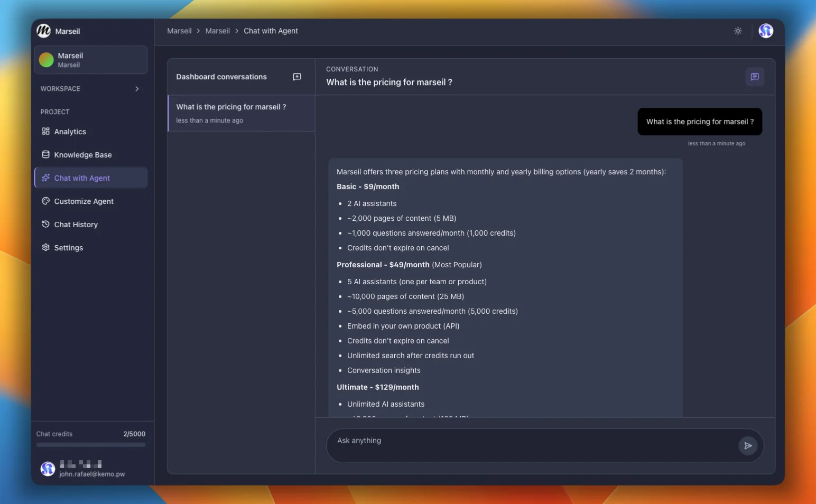Screen dimensions: 816x504
Task: Click the 'Conversation insights' bullet
Action: click(x=384, y=371)
